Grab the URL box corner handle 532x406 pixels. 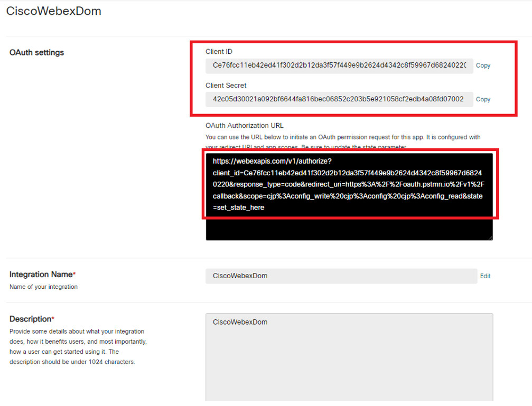(x=490, y=238)
